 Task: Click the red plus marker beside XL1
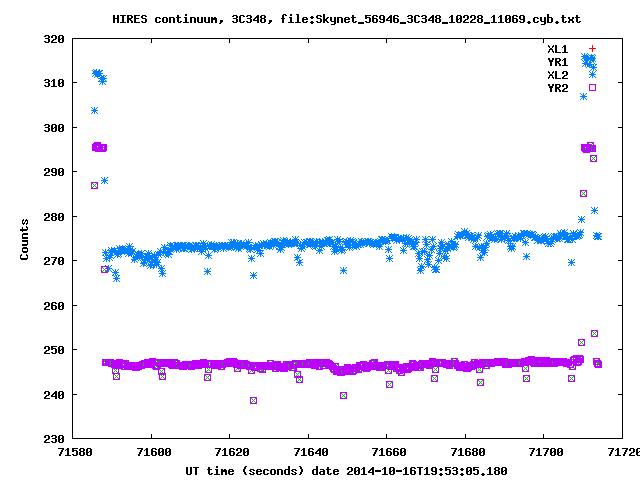point(592,49)
